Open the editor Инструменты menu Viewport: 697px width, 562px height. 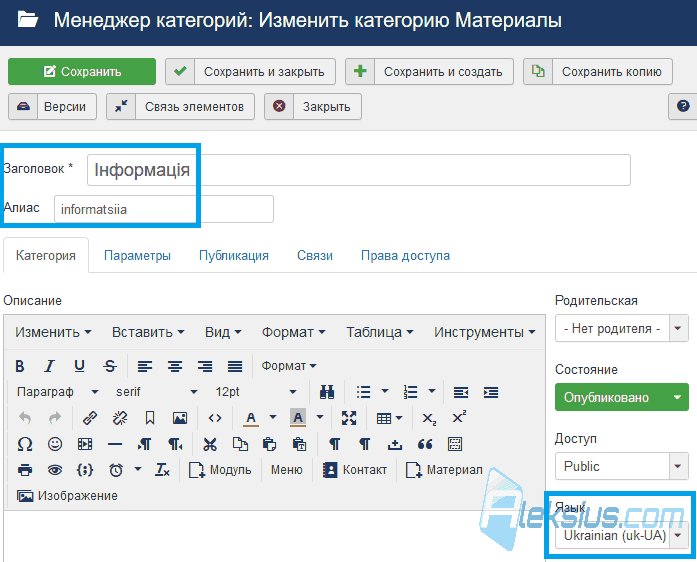pyautogui.click(x=485, y=332)
